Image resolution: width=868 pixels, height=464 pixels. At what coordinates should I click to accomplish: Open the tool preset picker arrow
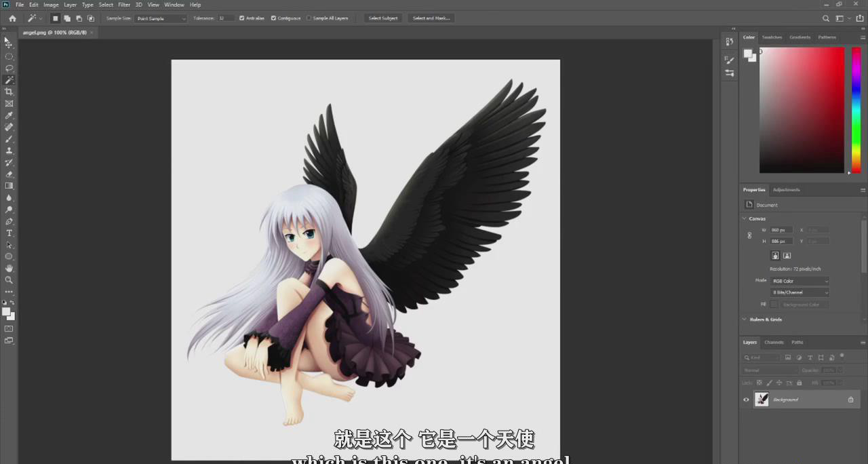41,18
